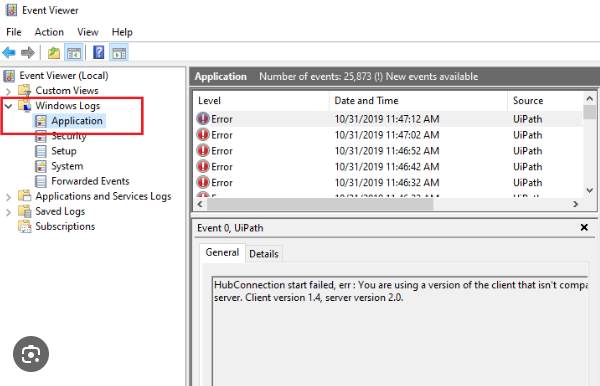Expand Applications and Services Logs node

[x=8, y=197]
